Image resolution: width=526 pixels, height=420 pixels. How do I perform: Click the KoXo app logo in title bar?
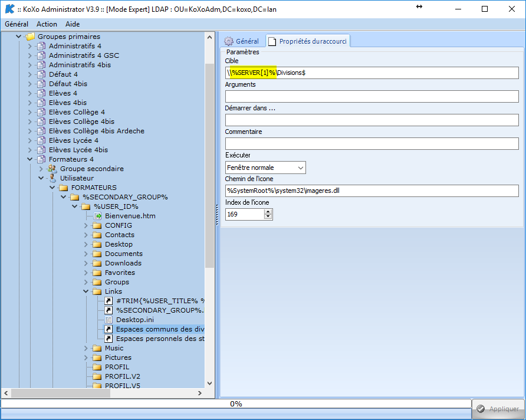tap(9, 9)
